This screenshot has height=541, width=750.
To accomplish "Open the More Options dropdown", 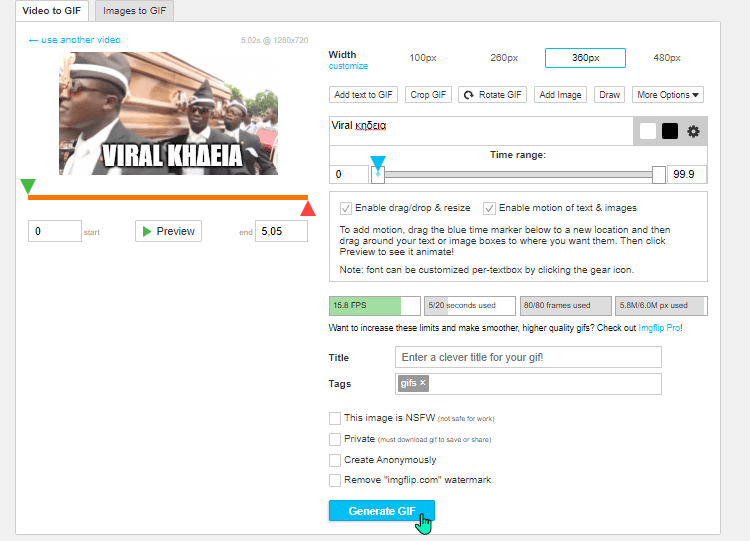I will tap(668, 95).
